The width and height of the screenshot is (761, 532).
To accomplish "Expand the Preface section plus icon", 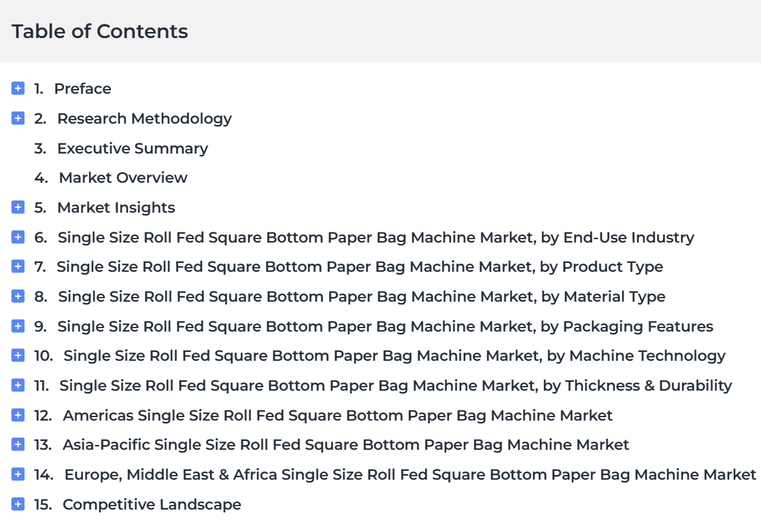I will pyautogui.click(x=18, y=88).
